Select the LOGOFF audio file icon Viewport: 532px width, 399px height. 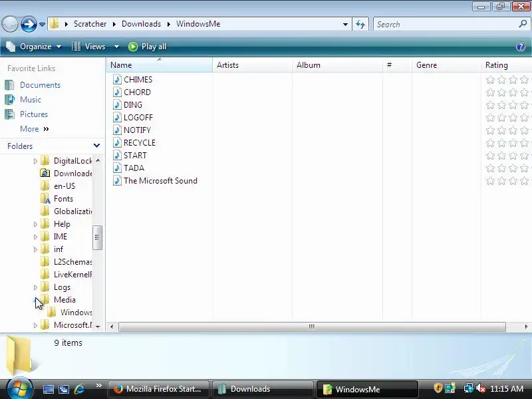click(x=117, y=118)
